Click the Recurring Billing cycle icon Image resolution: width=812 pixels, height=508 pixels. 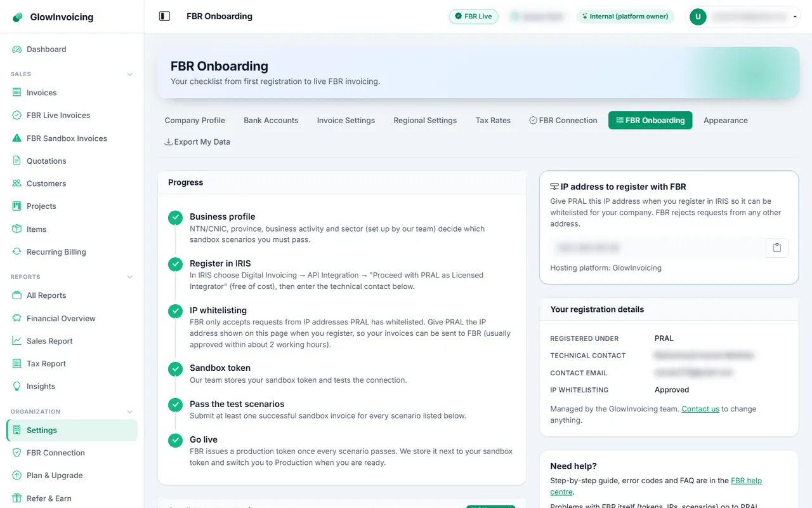(x=17, y=252)
